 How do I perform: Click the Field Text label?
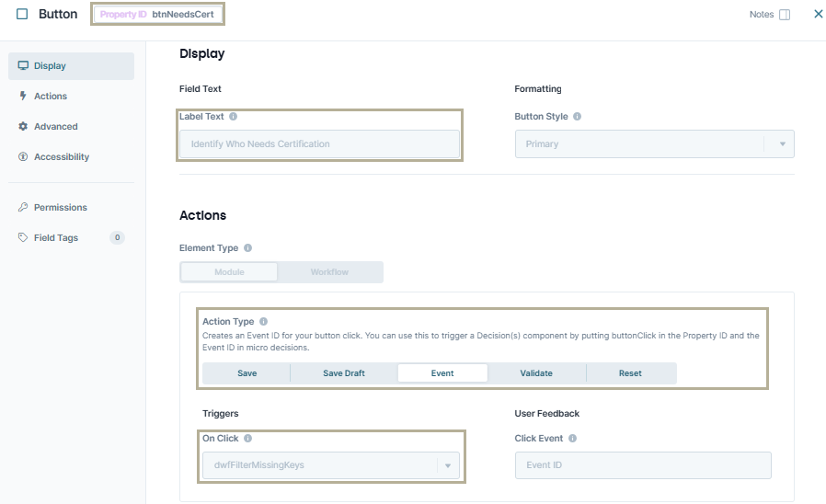201,89
